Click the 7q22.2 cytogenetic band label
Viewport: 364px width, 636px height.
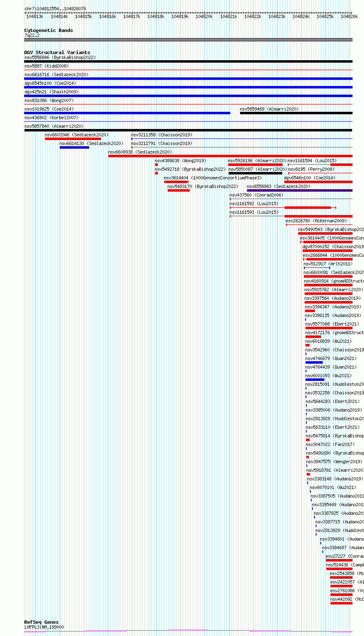(32, 36)
